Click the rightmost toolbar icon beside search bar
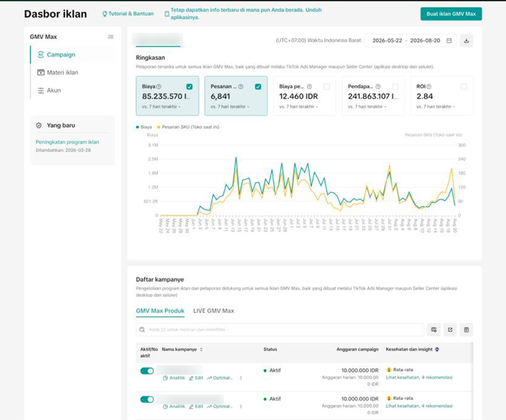The height and width of the screenshot is (420, 506). click(x=466, y=330)
